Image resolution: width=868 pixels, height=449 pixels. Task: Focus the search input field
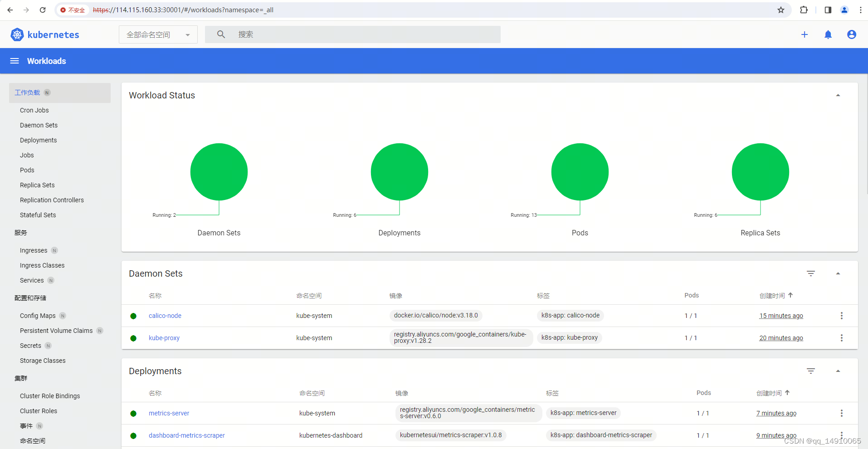[x=353, y=34]
